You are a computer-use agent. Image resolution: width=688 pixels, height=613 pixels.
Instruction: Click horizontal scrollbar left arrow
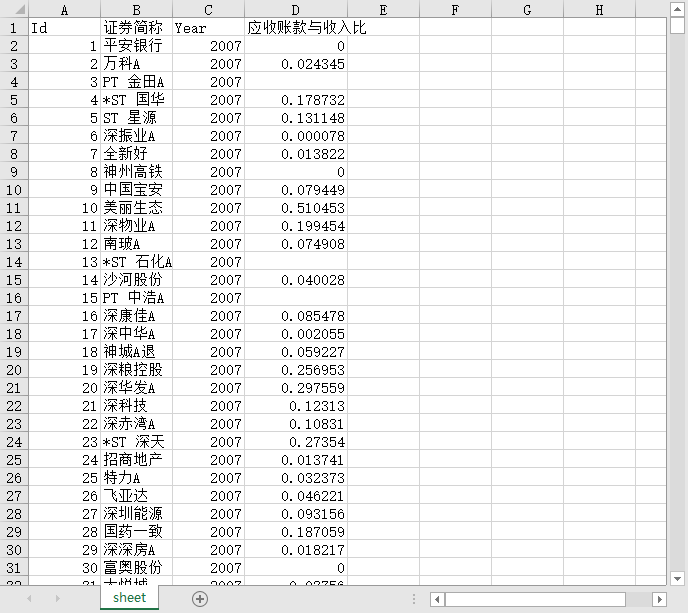click(437, 599)
